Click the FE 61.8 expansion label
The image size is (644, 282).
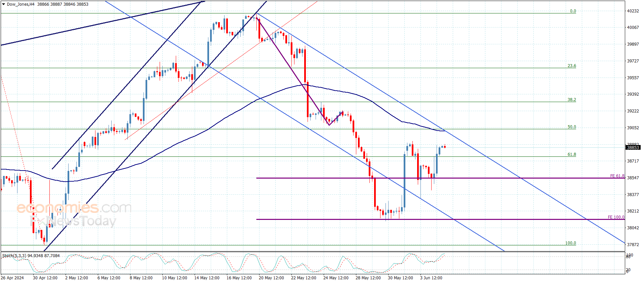coord(617,176)
